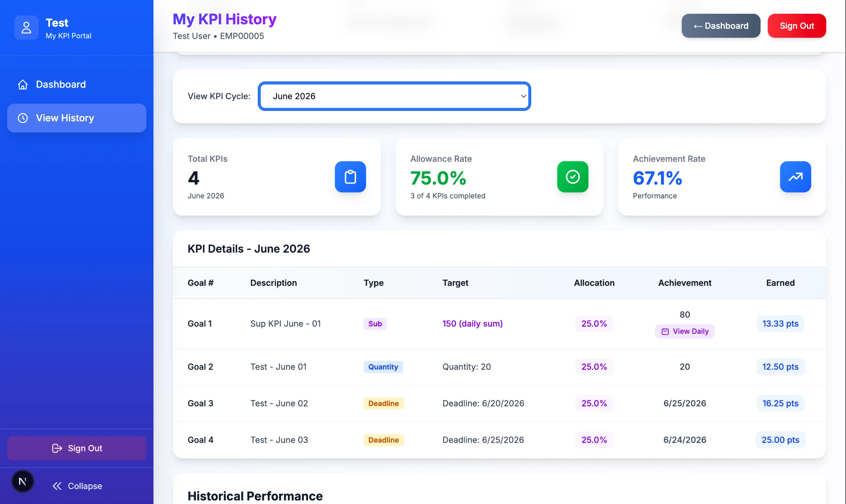
Task: Click the Sub type badge
Action: [x=375, y=324]
